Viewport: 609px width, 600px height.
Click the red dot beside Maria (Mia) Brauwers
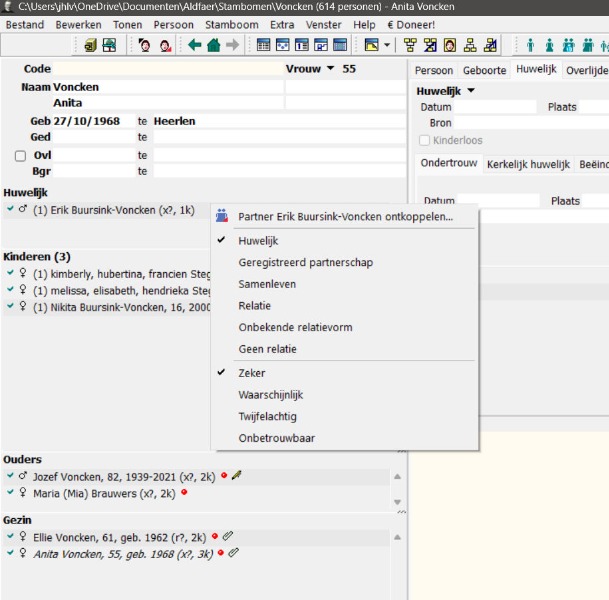coord(184,493)
